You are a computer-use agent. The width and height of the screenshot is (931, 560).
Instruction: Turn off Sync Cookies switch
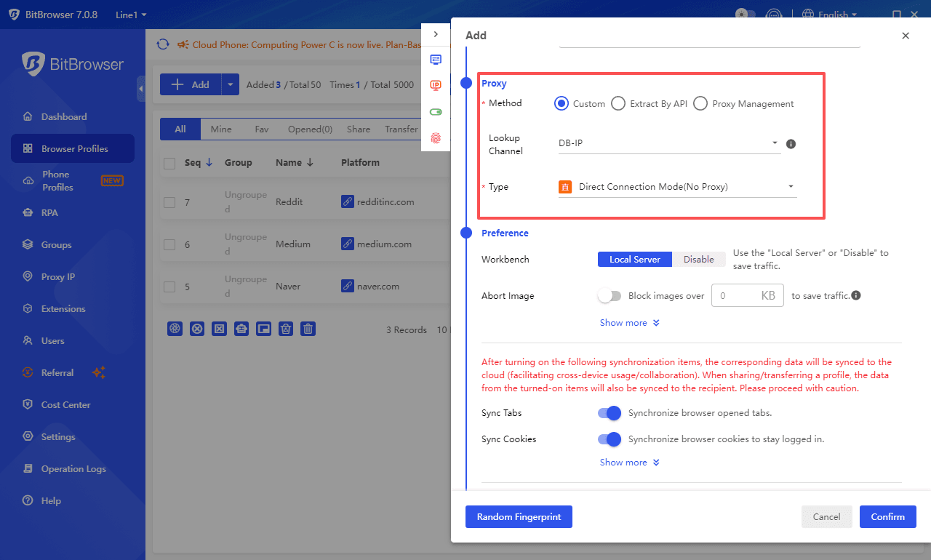[x=610, y=439]
